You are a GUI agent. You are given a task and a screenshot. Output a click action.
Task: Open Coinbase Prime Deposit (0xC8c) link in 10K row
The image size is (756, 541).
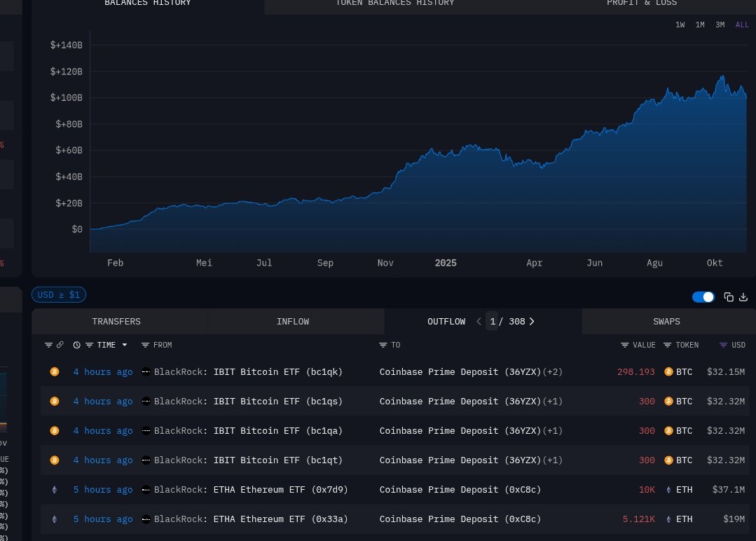[460, 489]
